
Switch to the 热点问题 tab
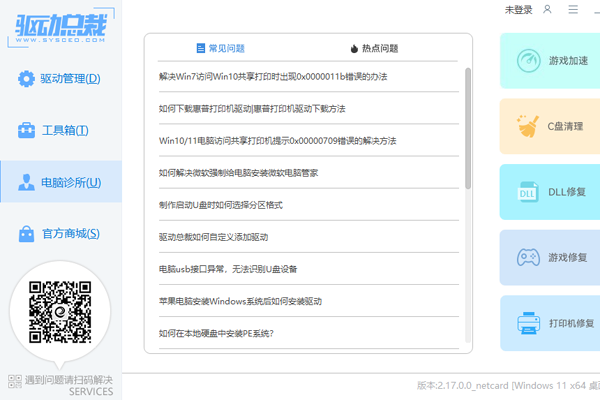374,48
